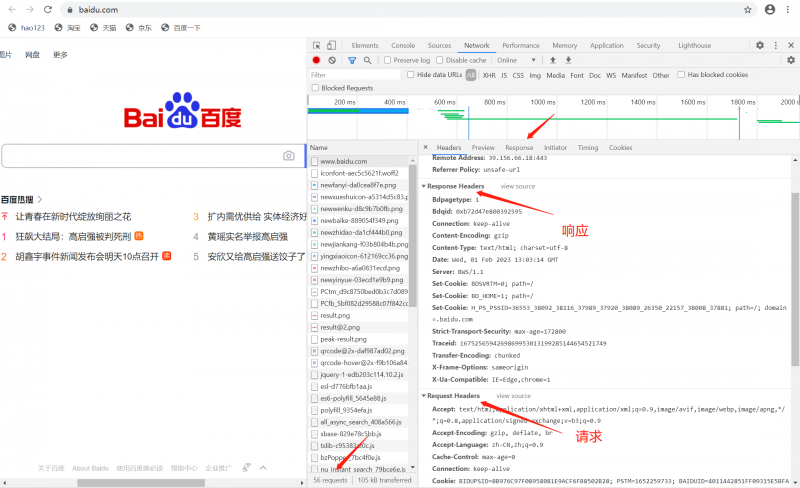Toggle the device toolbar icon in DevTools
The width and height of the screenshot is (800, 488).
332,45
